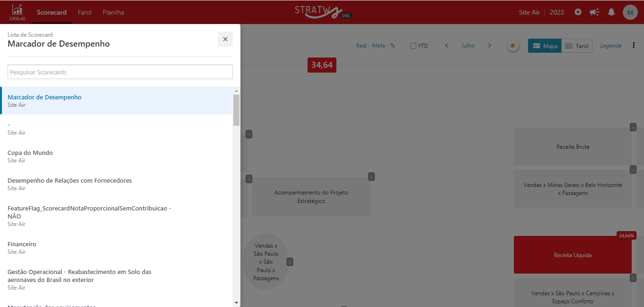
Task: Open the Scorecard tab
Action: pos(52,12)
